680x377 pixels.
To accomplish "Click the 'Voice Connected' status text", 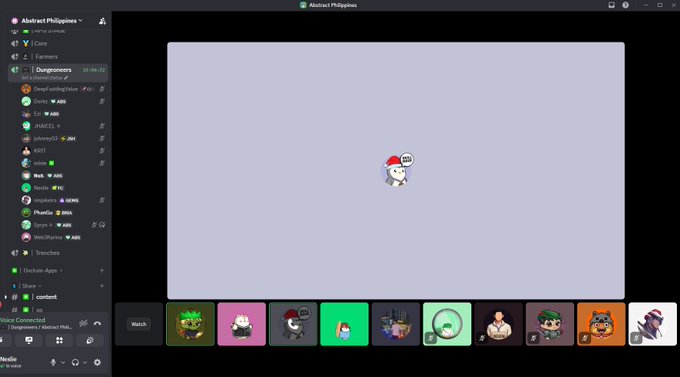I will pyautogui.click(x=23, y=320).
